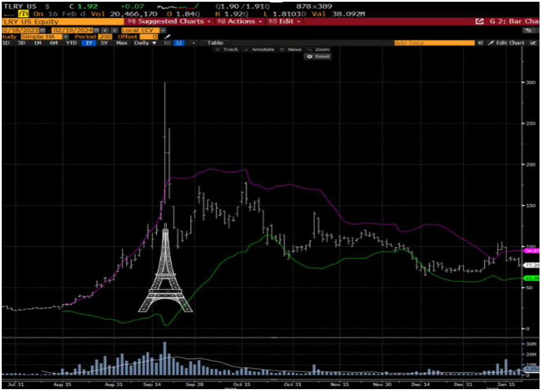The height and width of the screenshot is (392, 543).
Task: Click the start date field 02/18/2023
Action: tap(20, 30)
